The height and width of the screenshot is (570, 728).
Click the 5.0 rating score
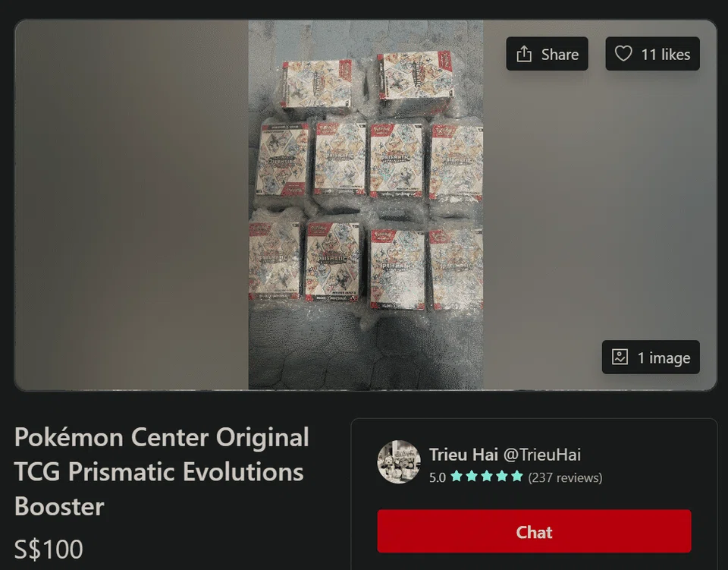pyautogui.click(x=438, y=477)
